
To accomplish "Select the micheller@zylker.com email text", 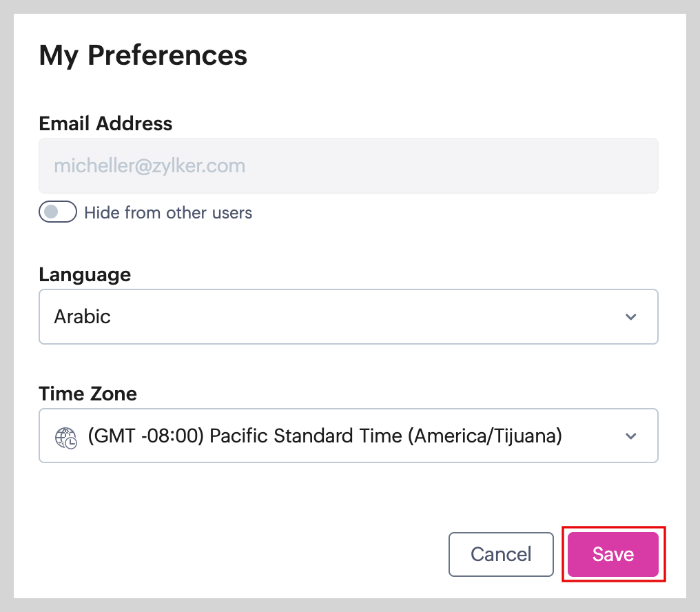I will [150, 166].
